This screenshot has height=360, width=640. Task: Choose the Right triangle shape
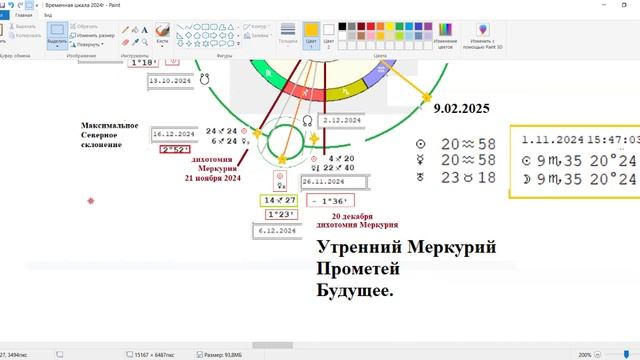180,36
